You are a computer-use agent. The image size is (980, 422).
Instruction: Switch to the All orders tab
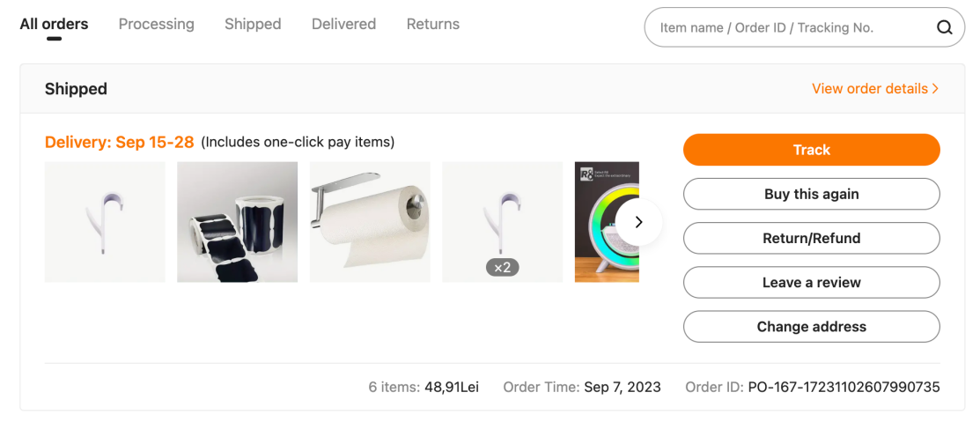[54, 25]
